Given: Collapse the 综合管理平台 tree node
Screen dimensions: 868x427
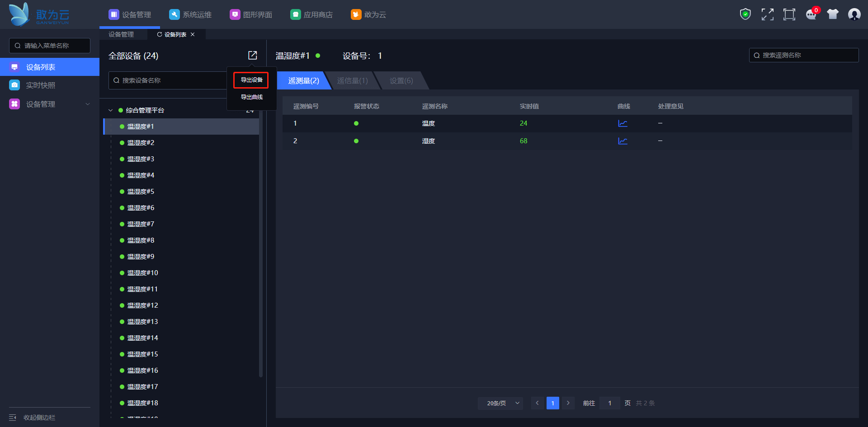Looking at the screenshot, I should pos(110,110).
